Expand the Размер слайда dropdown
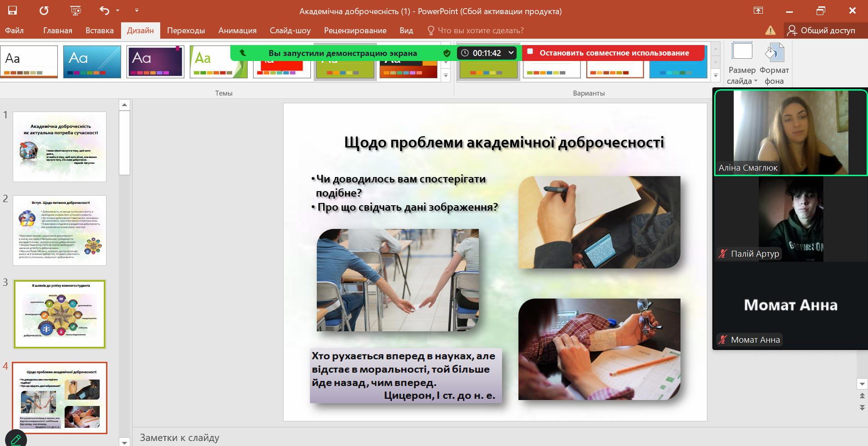Screen dimensions: 868x446 pos(742,64)
